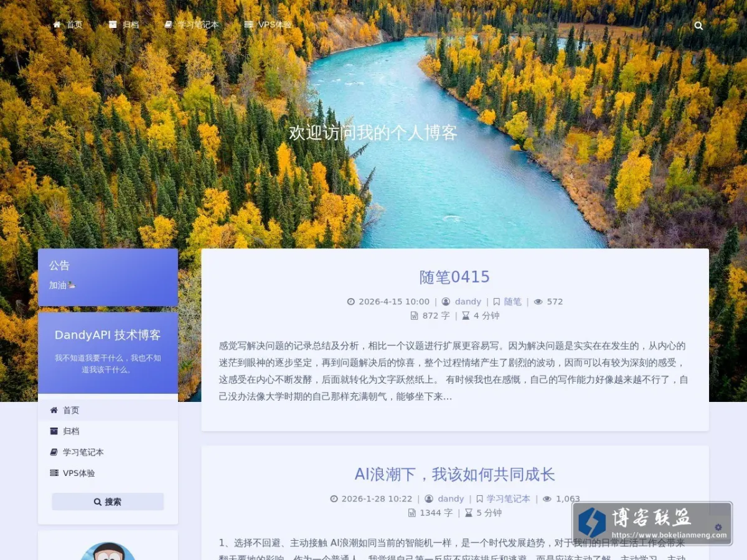Open the search icon in top navigation
Image resolution: width=747 pixels, height=560 pixels.
pos(698,26)
